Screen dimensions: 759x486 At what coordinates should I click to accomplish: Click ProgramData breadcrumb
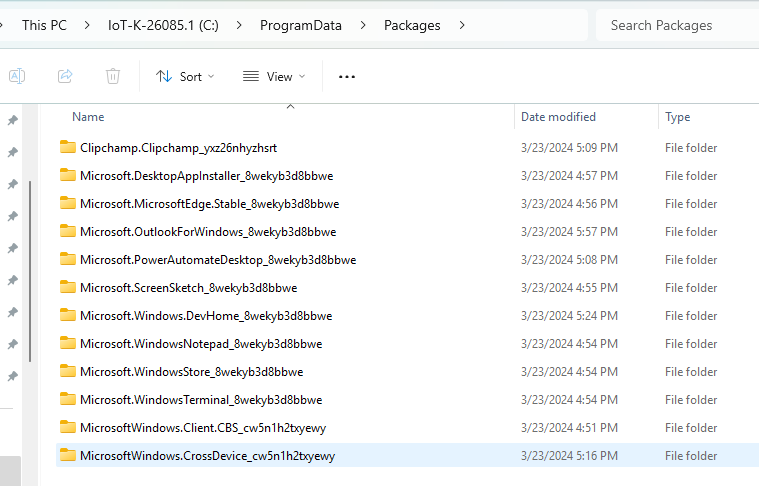[301, 25]
